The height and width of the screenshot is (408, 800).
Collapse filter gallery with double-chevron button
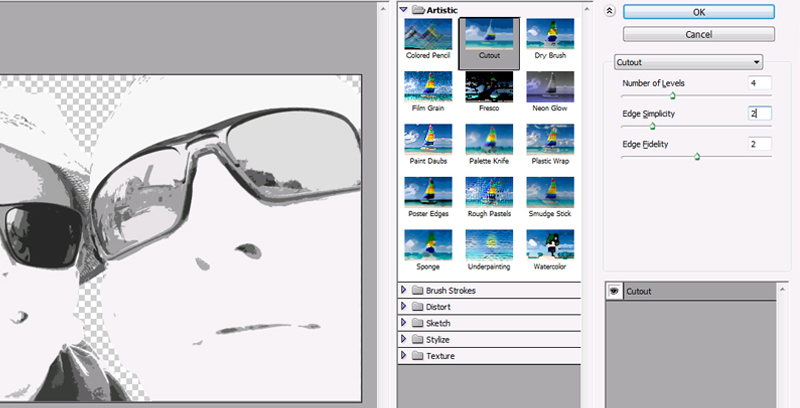coord(609,11)
